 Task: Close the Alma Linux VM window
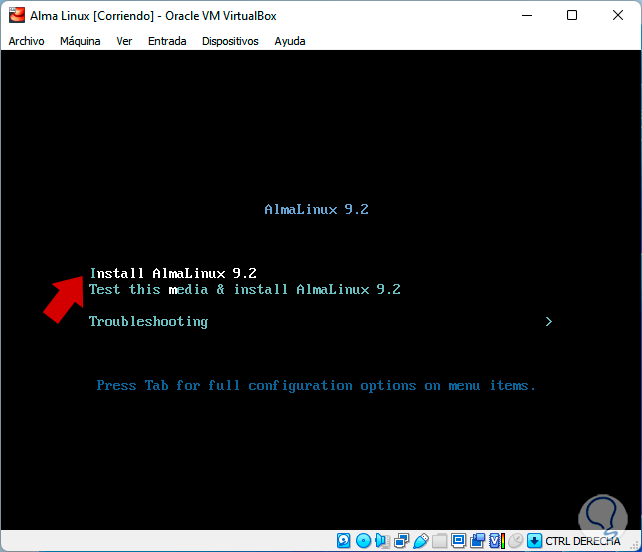[618, 16]
